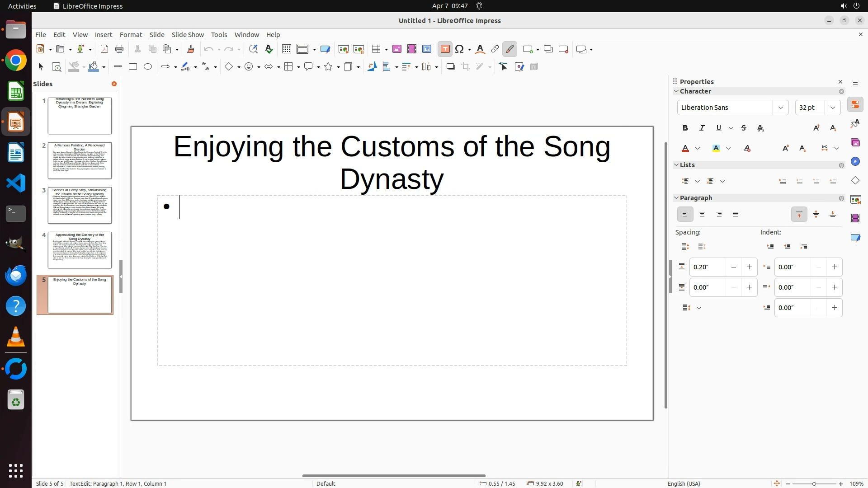Toggle Bold in Character panel
This screenshot has width=868, height=488.
[685, 128]
